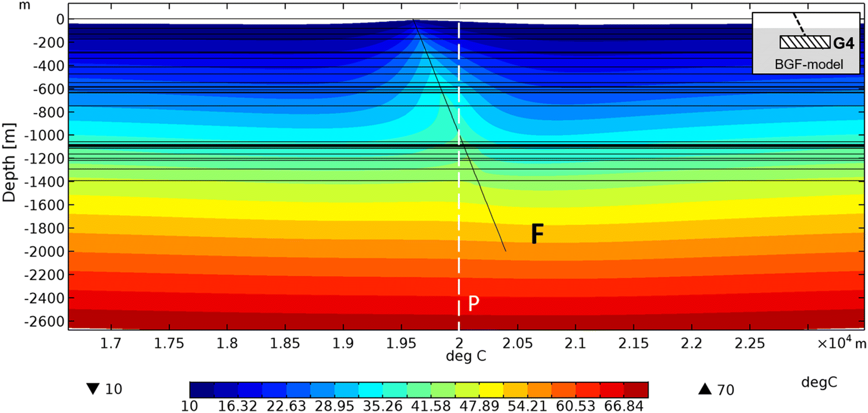Click the G4 label in the inset
The image size is (868, 413).
click(843, 43)
